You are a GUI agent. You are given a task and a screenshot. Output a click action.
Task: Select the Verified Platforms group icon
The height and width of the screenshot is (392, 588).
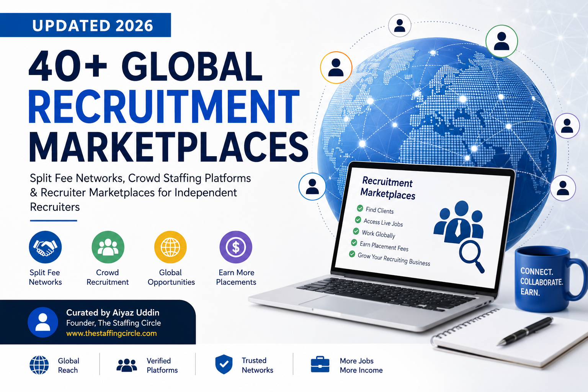[x=127, y=366]
